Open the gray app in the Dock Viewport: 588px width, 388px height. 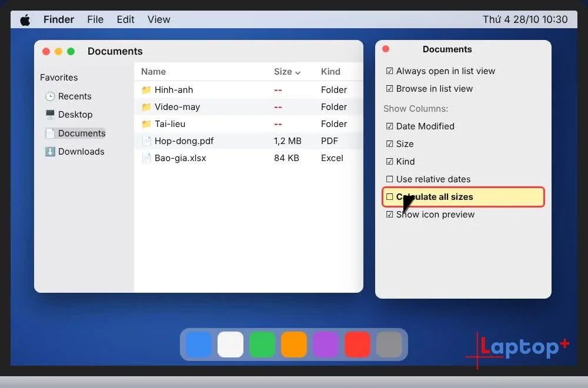(389, 344)
